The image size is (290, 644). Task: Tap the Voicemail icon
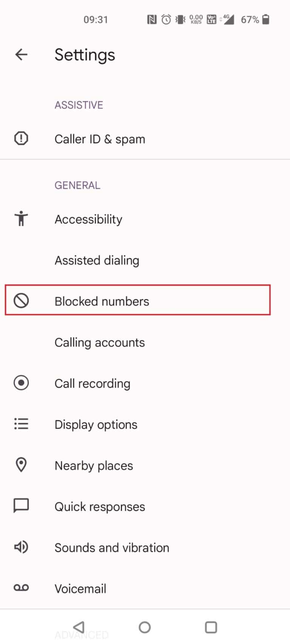coord(21,588)
